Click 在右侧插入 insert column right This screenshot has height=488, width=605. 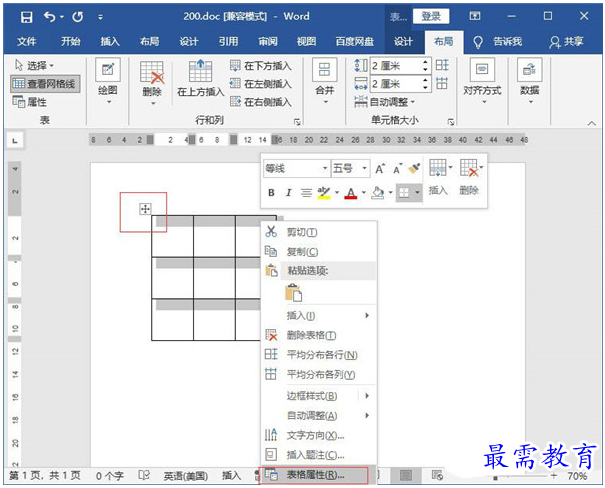click(260, 102)
